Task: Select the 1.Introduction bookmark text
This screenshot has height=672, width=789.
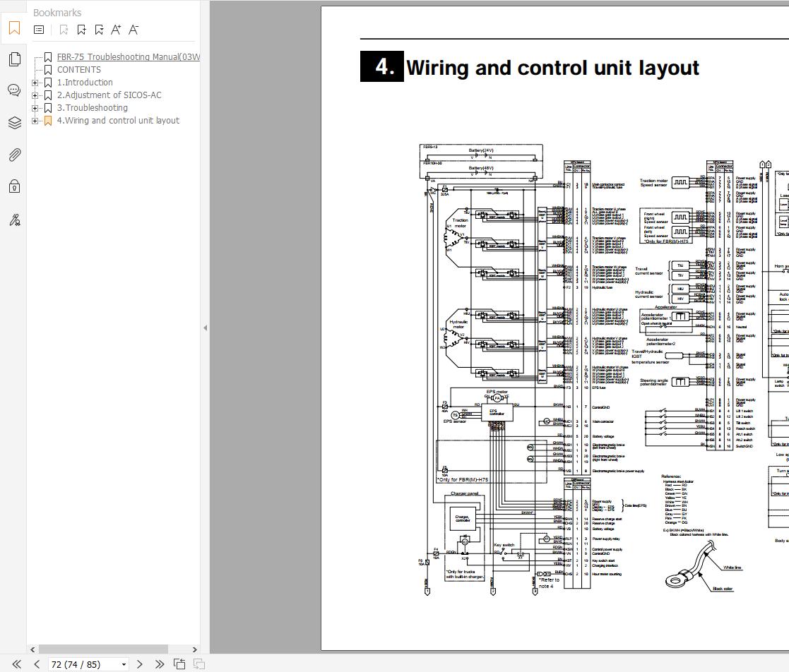Action: pyautogui.click(x=85, y=82)
